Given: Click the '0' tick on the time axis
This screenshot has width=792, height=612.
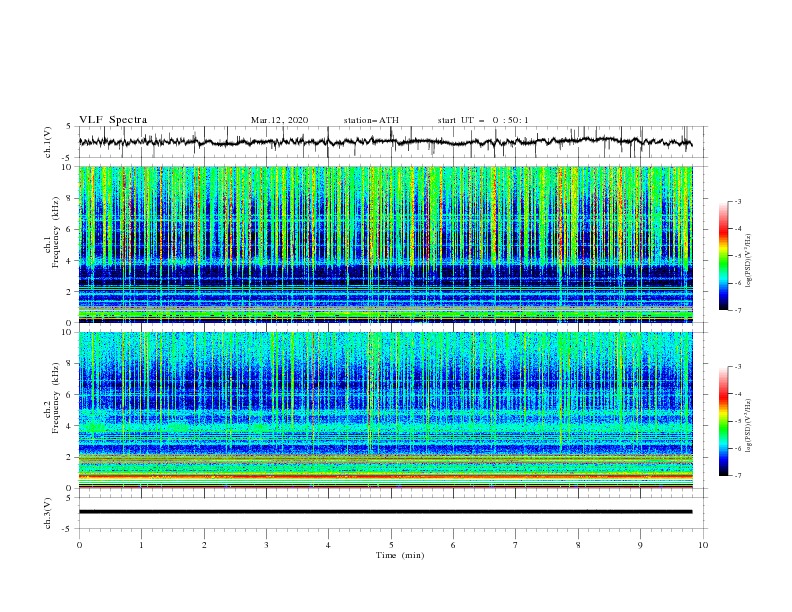Looking at the screenshot, I should point(79,545).
